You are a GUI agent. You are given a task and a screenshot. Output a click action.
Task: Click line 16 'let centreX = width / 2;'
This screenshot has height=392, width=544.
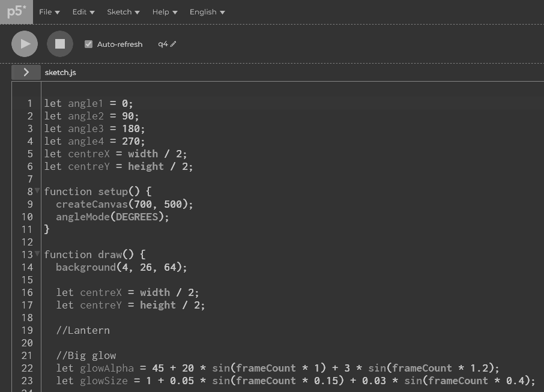127,292
